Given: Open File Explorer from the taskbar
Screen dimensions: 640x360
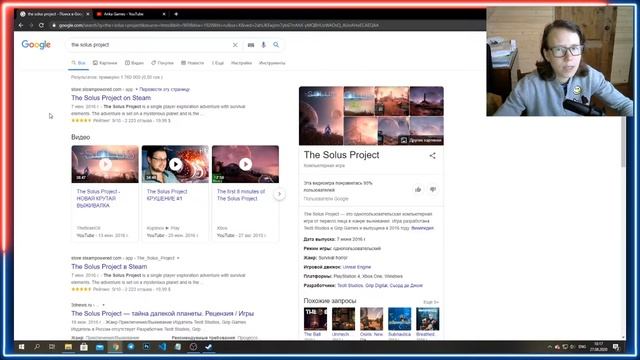Looking at the screenshot, I should [x=68, y=347].
